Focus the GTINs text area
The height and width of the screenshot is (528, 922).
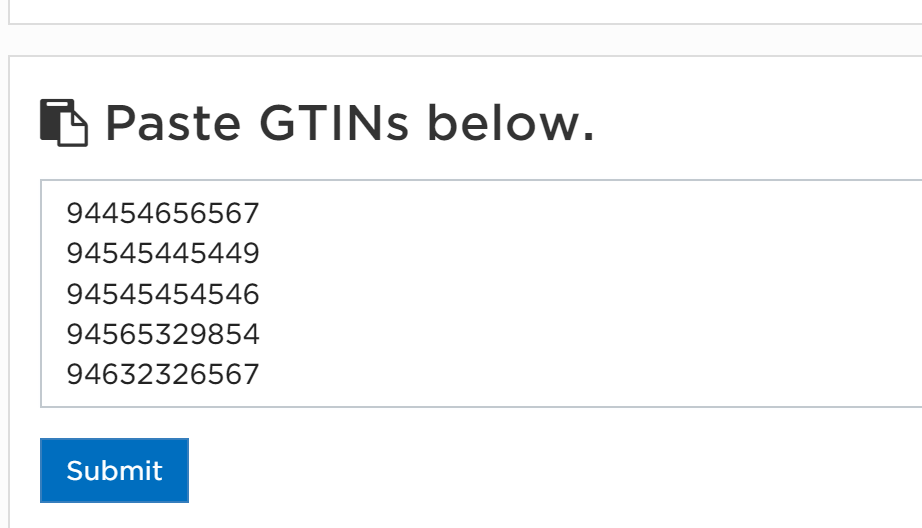click(481, 293)
